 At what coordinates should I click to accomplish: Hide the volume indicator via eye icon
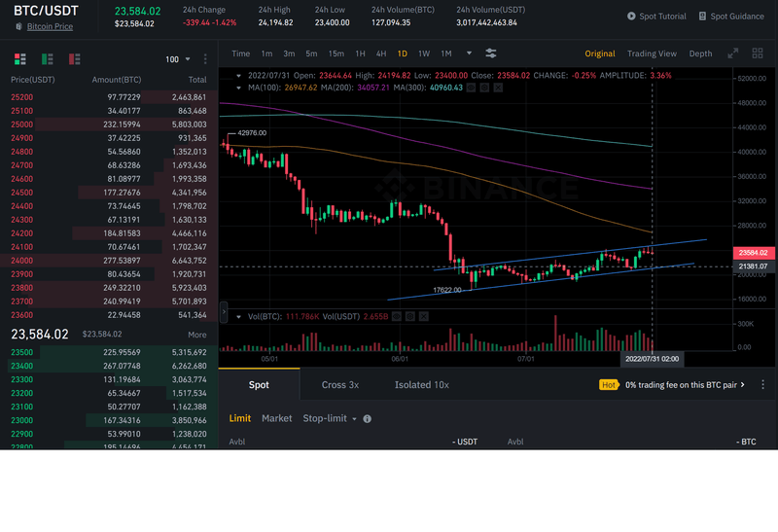397,316
